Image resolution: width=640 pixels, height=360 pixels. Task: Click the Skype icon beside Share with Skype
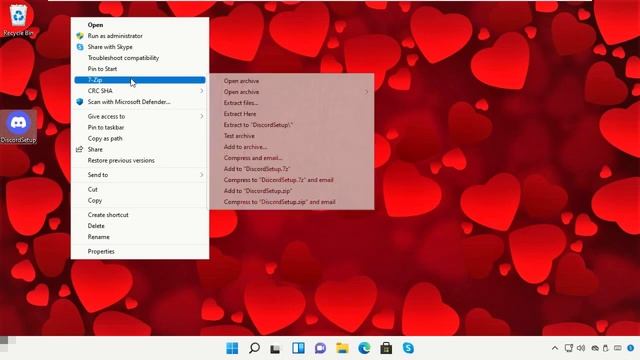pos(80,47)
